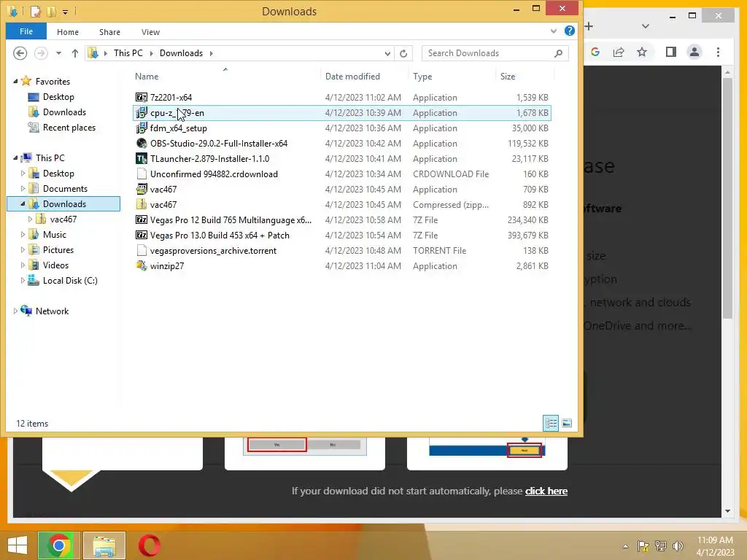
Task: Open Google icon in Chrome toolbar
Action: pos(595,52)
